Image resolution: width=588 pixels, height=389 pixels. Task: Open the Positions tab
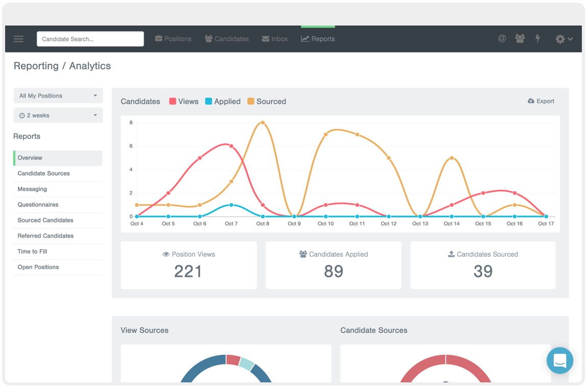173,39
